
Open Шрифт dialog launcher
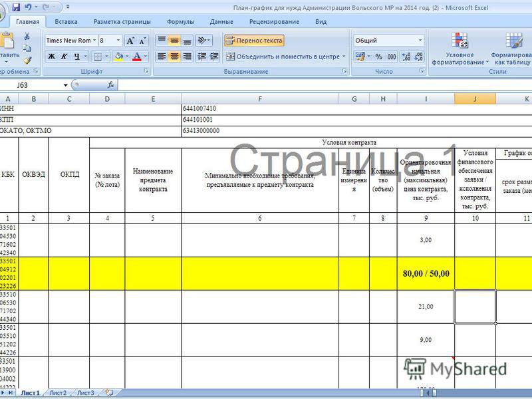(x=146, y=71)
